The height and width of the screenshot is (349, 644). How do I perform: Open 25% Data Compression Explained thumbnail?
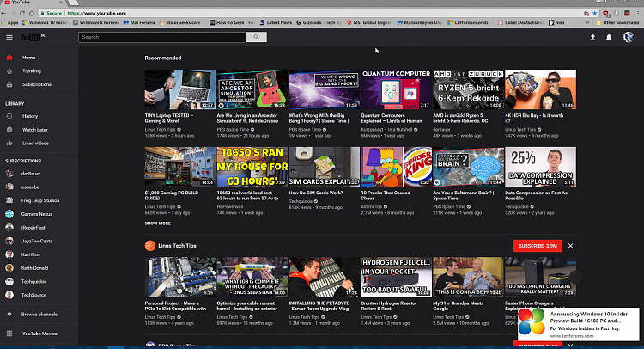(540, 167)
